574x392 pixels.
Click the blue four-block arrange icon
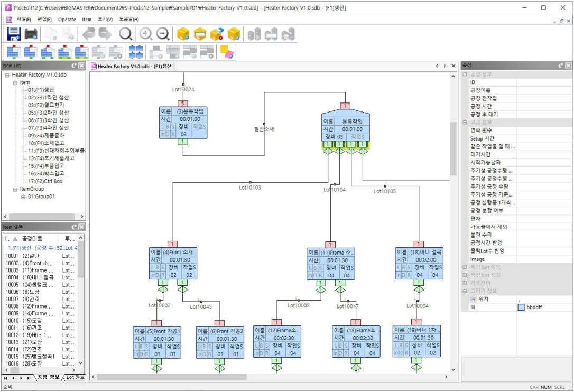(136, 52)
